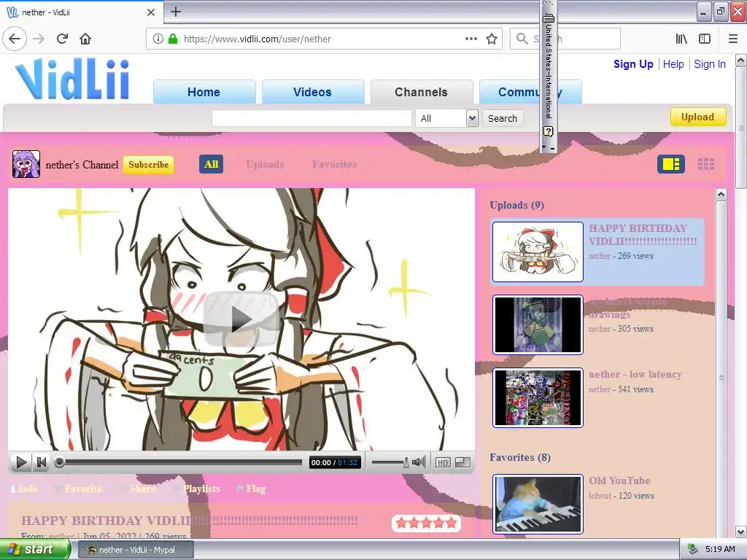Open the browser hamburger menu

click(x=733, y=39)
